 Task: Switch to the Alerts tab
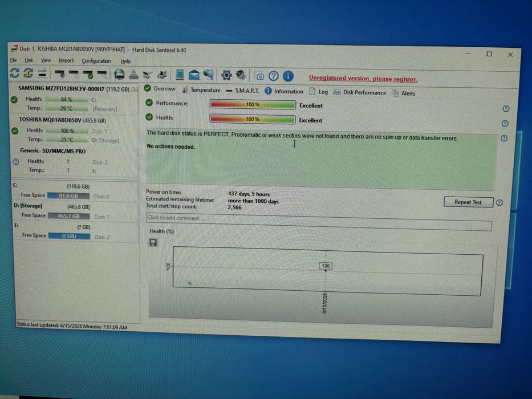click(404, 93)
